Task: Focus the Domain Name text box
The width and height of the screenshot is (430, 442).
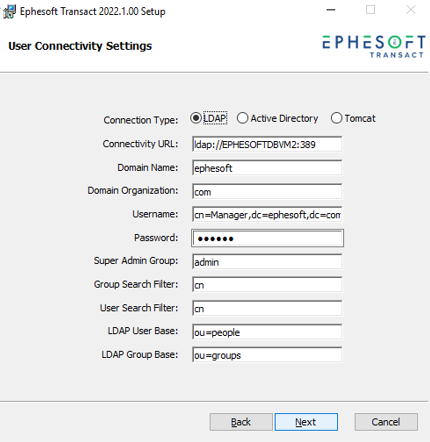Action: click(x=267, y=168)
